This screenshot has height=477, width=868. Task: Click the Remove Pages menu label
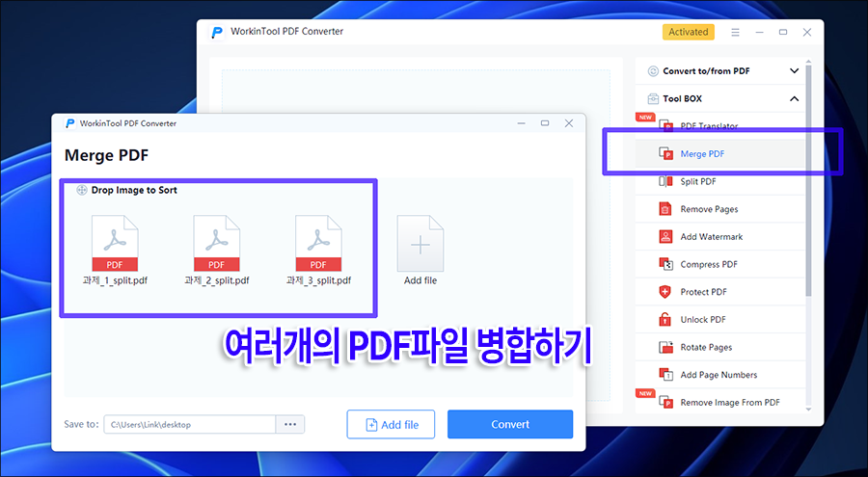point(709,209)
